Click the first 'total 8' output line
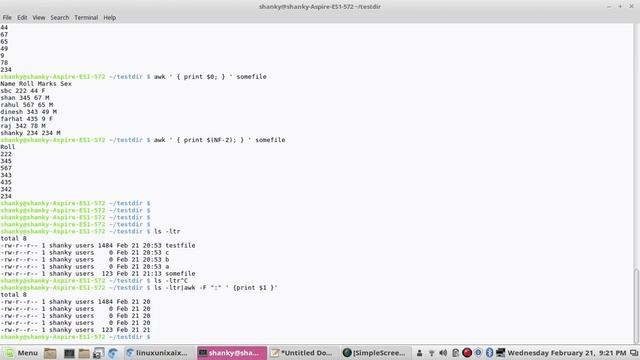This screenshot has width=640, height=360. 13,239
